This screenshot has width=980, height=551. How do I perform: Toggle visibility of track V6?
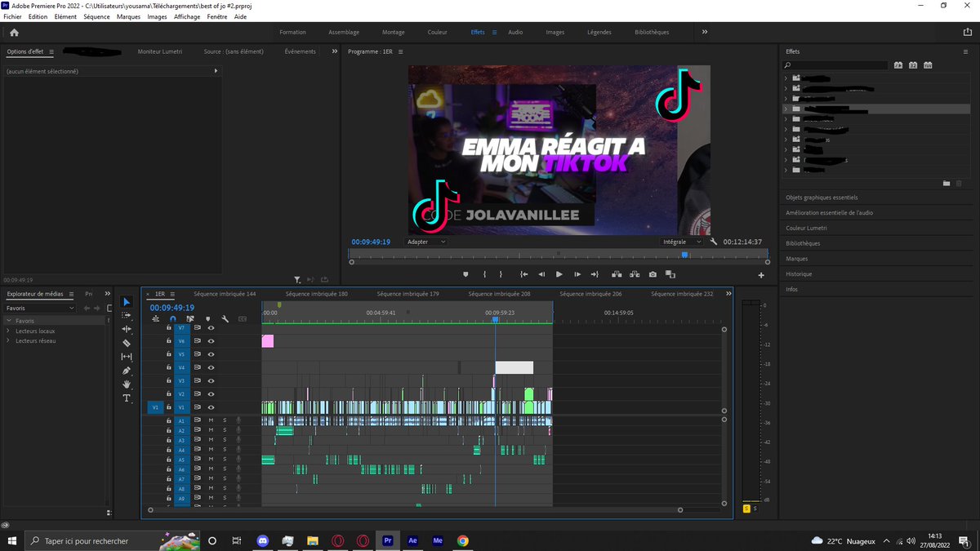(211, 341)
